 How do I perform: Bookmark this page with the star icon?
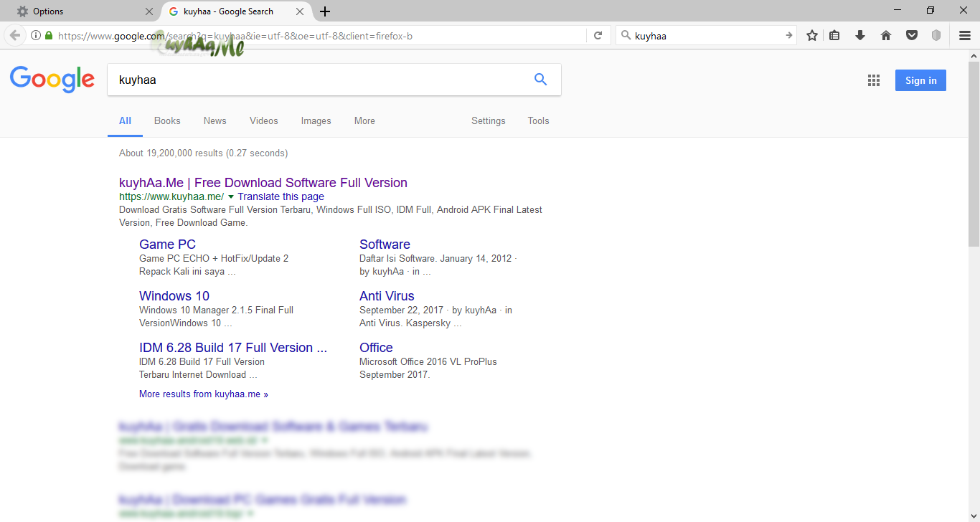pyautogui.click(x=812, y=35)
